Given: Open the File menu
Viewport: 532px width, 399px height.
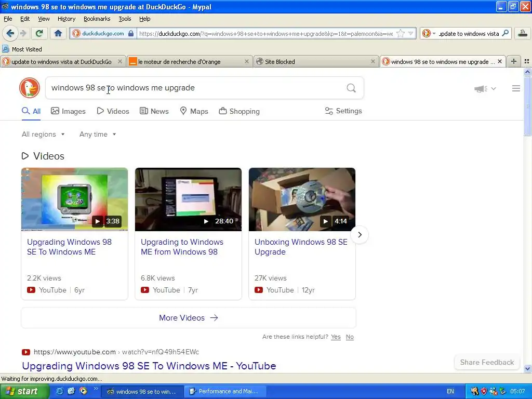Looking at the screenshot, I should 8,19.
